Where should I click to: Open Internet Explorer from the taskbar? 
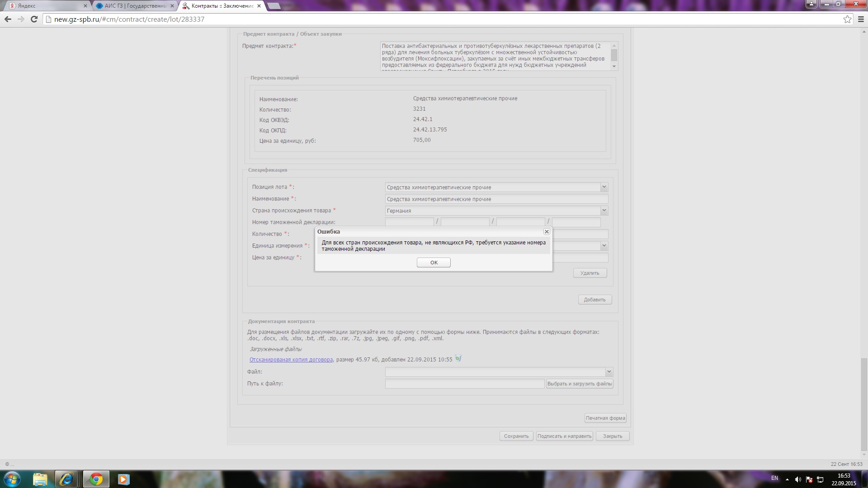[67, 479]
